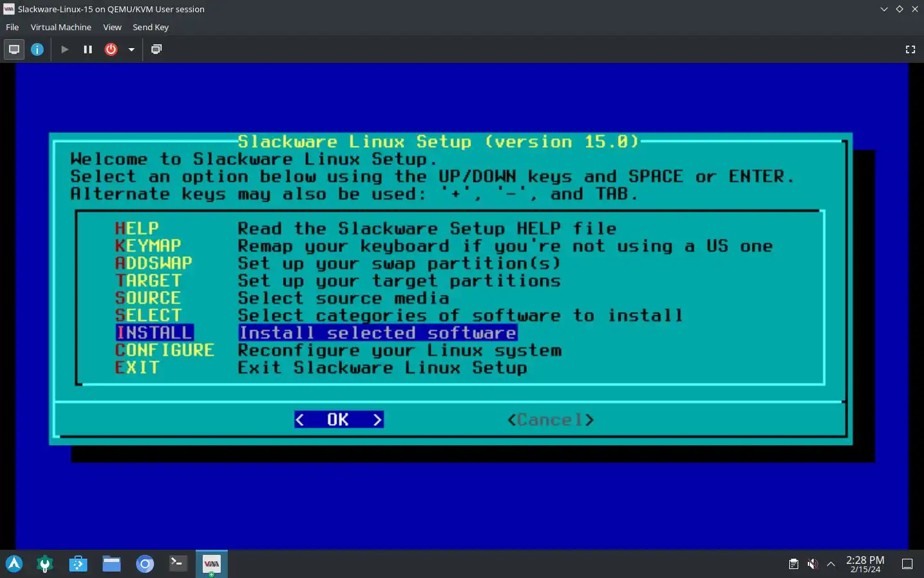
Task: Confirm with the OK button
Action: click(339, 419)
